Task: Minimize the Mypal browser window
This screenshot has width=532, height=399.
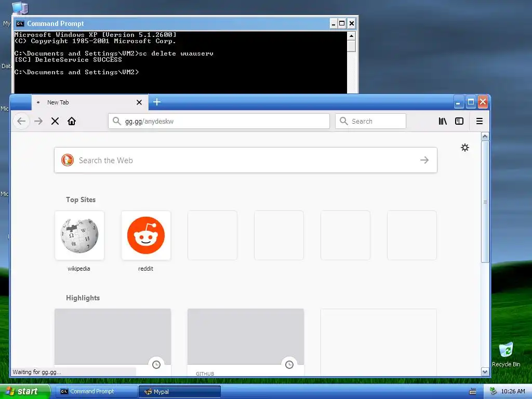Action: [458, 102]
